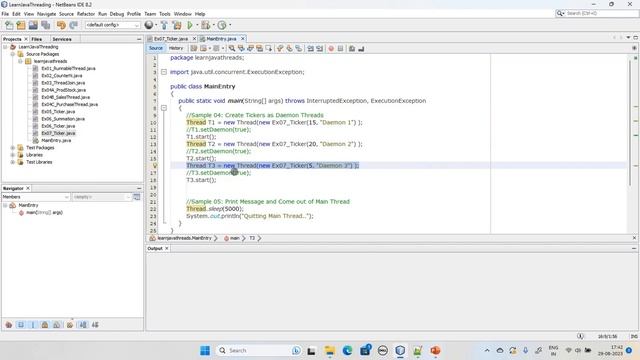This screenshot has height=360, width=640.
Task: Click the Uncomment icon in editor toolbar
Action: coord(361,49)
